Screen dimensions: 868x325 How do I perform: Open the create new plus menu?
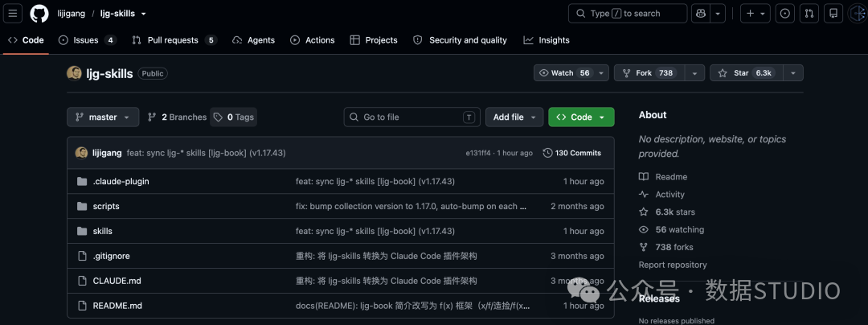pyautogui.click(x=755, y=14)
